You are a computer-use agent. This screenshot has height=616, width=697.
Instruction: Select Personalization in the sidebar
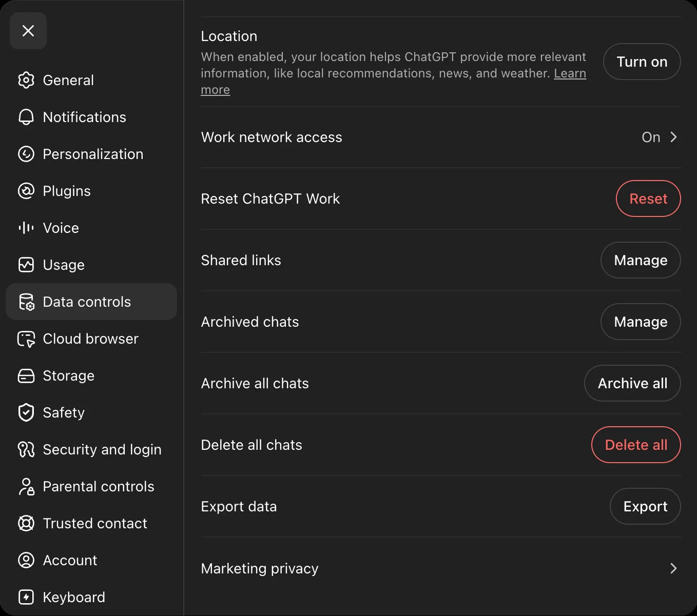point(91,154)
